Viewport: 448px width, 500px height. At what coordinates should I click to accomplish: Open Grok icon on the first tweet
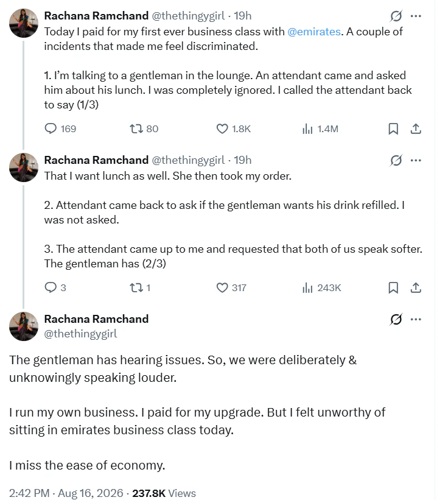click(396, 16)
